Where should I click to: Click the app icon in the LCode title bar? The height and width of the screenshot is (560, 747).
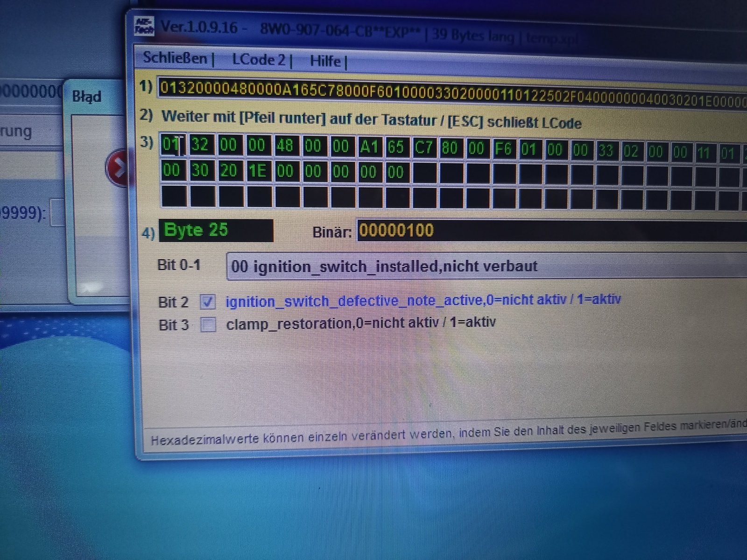click(x=144, y=26)
